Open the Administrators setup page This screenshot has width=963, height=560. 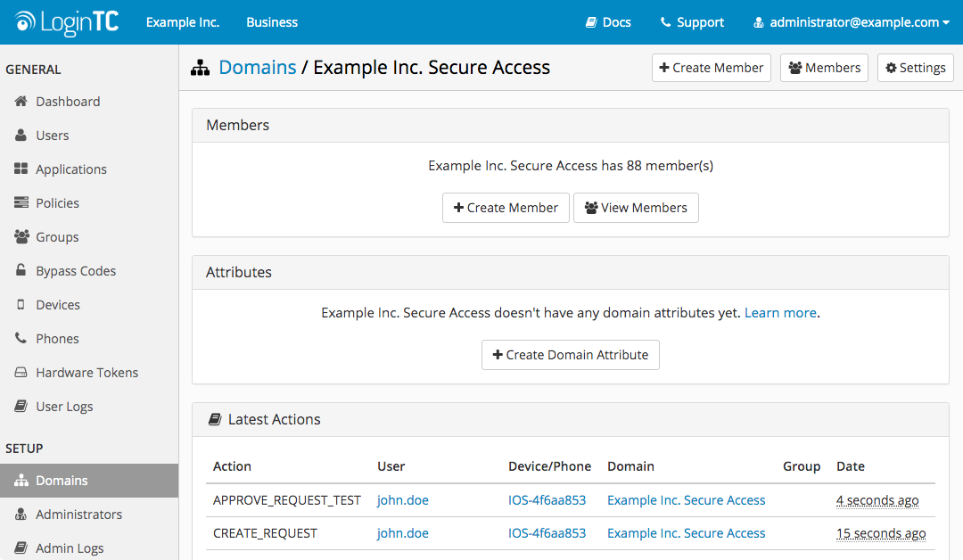(78, 514)
